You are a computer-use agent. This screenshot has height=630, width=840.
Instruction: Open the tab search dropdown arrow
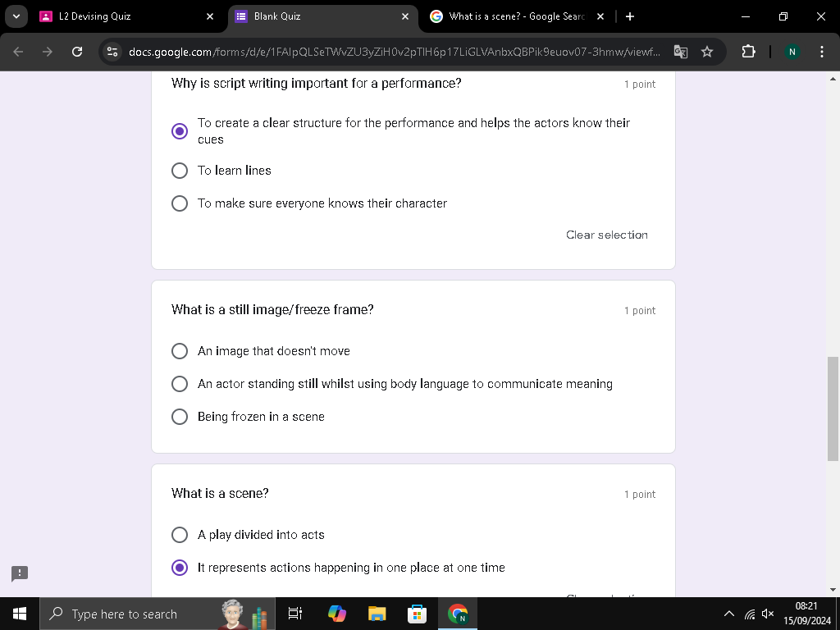16,16
